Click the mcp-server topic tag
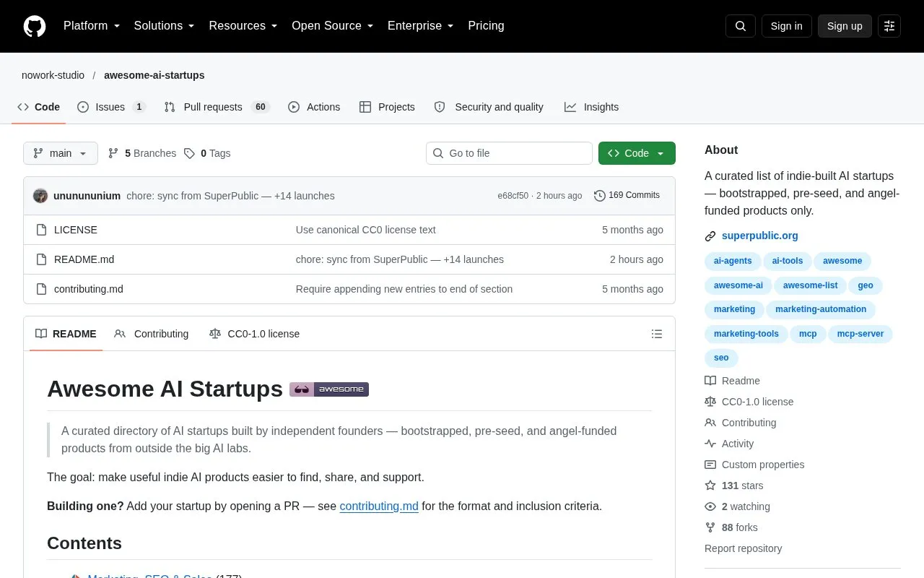 (x=860, y=334)
